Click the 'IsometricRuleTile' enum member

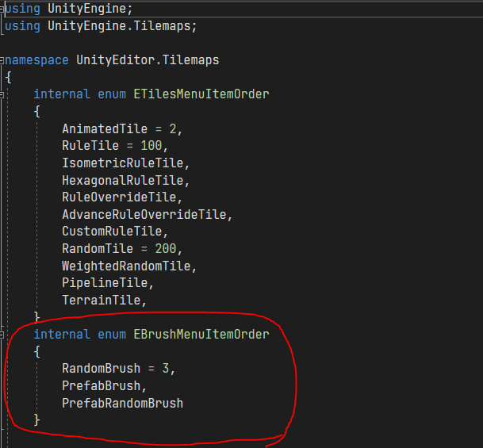coord(123,163)
